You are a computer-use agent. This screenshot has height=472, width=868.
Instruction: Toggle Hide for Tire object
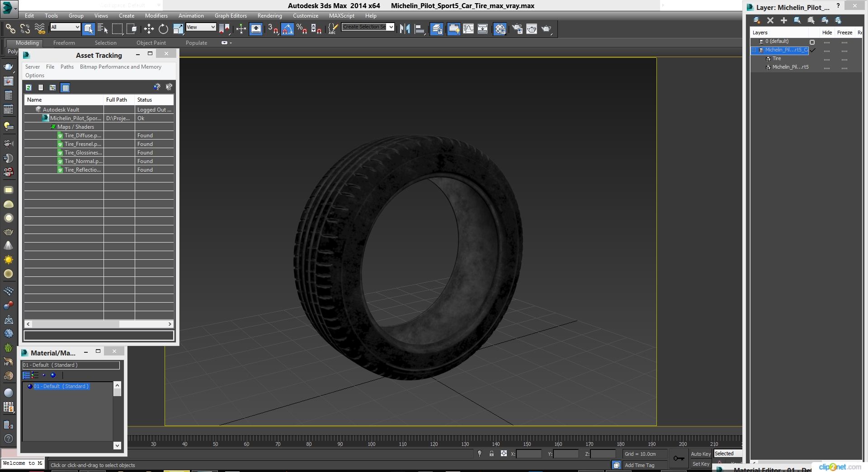coord(827,59)
